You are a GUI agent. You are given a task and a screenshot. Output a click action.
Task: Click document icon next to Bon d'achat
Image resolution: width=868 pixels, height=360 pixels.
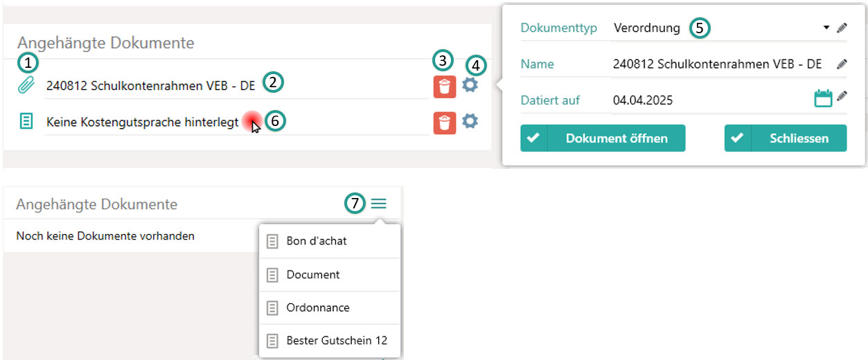(272, 242)
